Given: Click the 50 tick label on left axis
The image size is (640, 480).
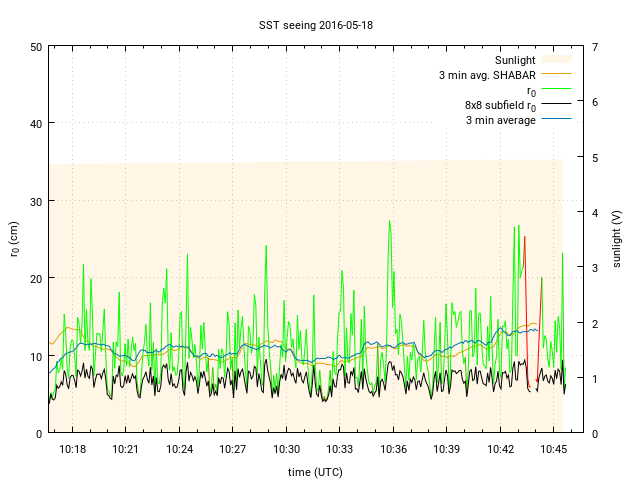Looking at the screenshot, I should click(35, 47).
